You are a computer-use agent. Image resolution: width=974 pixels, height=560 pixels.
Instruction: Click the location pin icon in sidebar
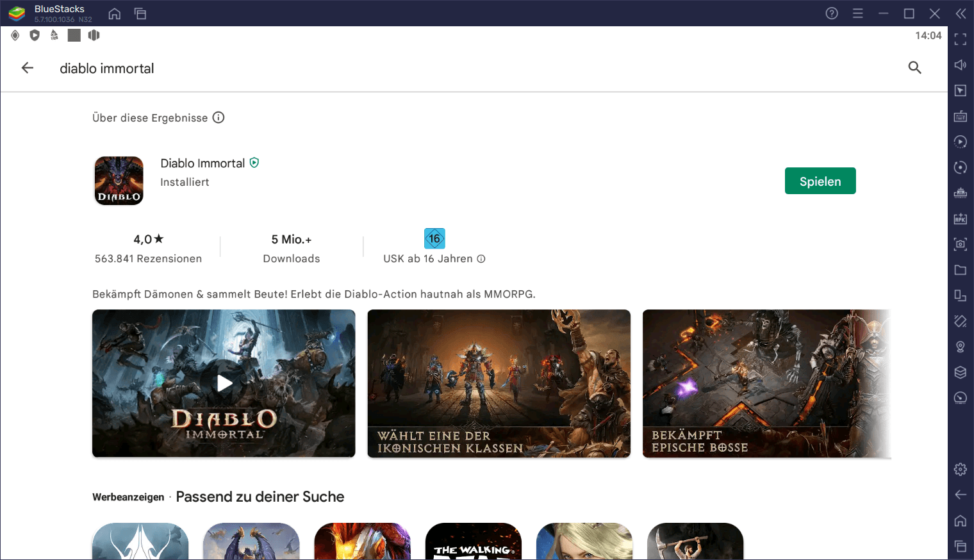coord(961,347)
